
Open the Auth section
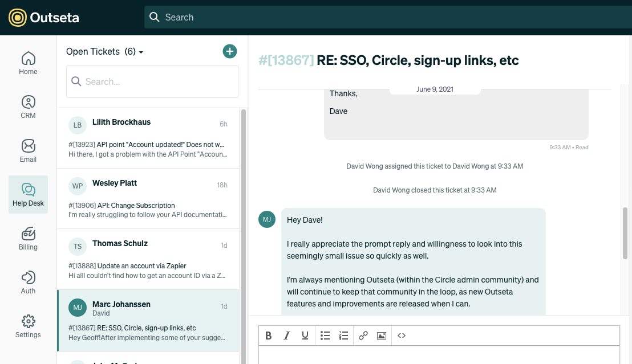click(x=28, y=283)
